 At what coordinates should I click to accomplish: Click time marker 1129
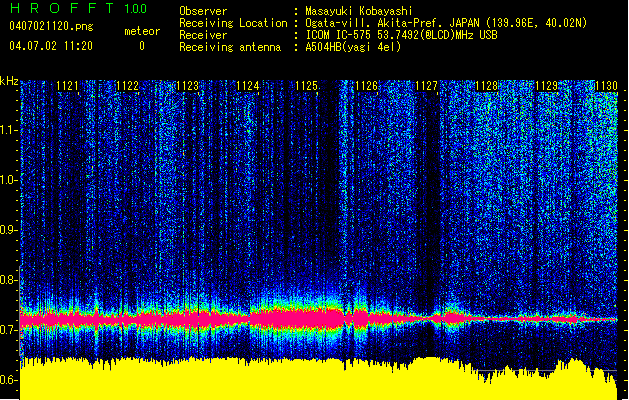click(546, 86)
